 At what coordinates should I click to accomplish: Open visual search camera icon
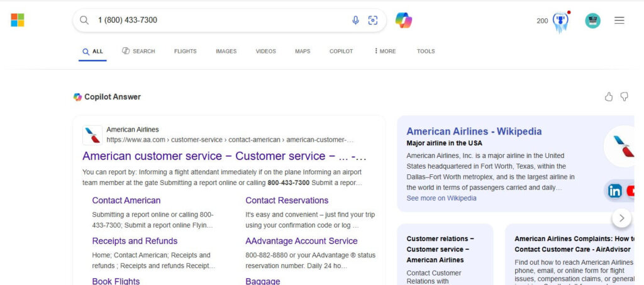[x=373, y=20]
